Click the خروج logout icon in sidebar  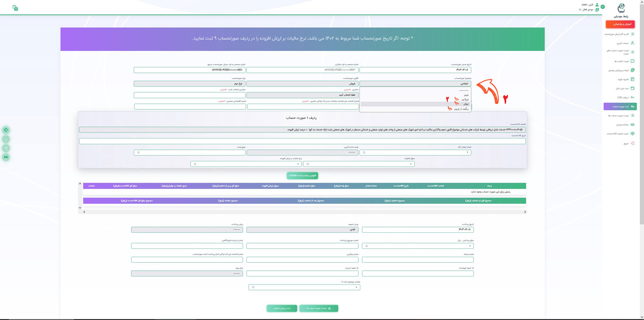(x=632, y=143)
